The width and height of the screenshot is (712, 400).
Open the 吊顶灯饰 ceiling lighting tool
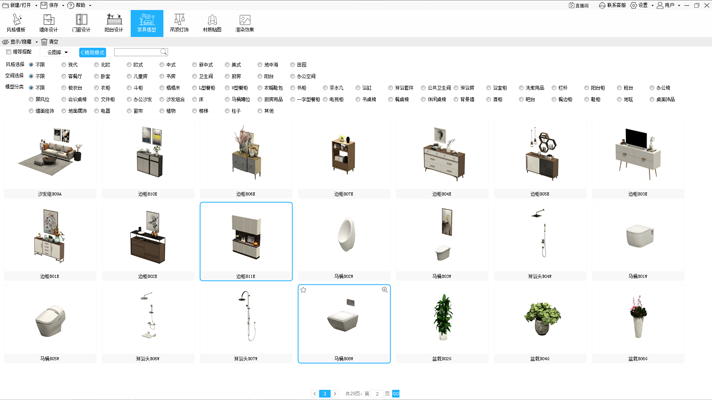(x=179, y=23)
